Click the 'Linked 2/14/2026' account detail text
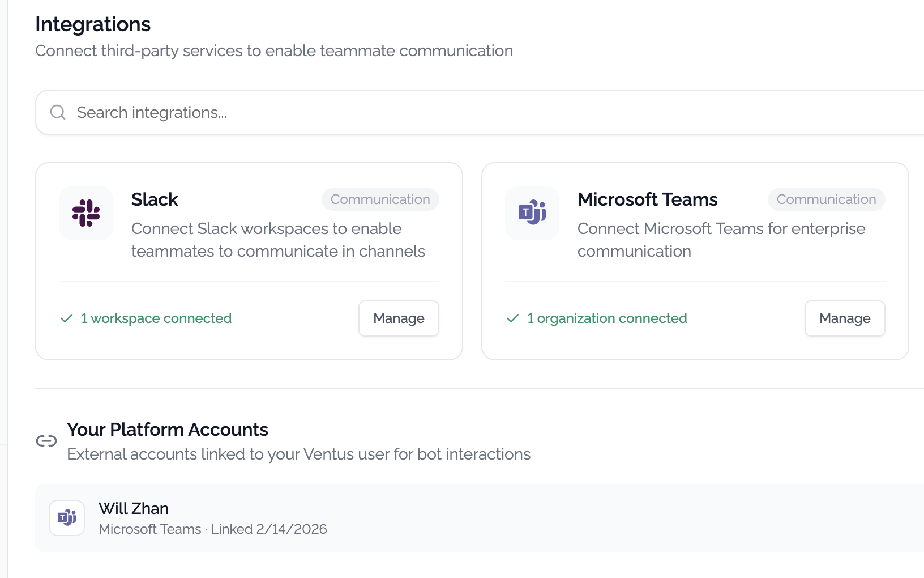924x578 pixels. click(269, 529)
